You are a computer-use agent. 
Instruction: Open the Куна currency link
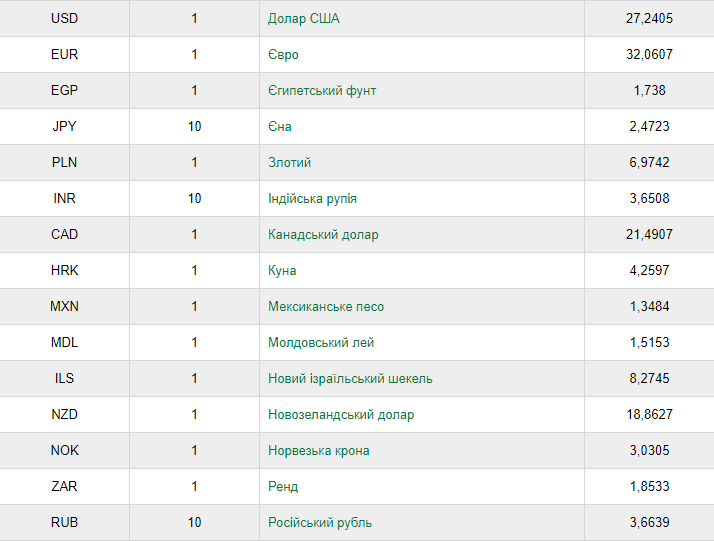[x=282, y=270]
